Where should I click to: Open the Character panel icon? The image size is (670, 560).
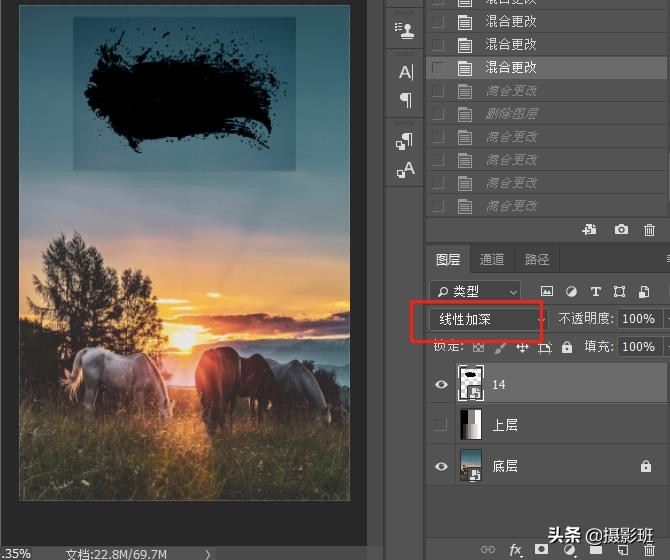click(x=405, y=72)
